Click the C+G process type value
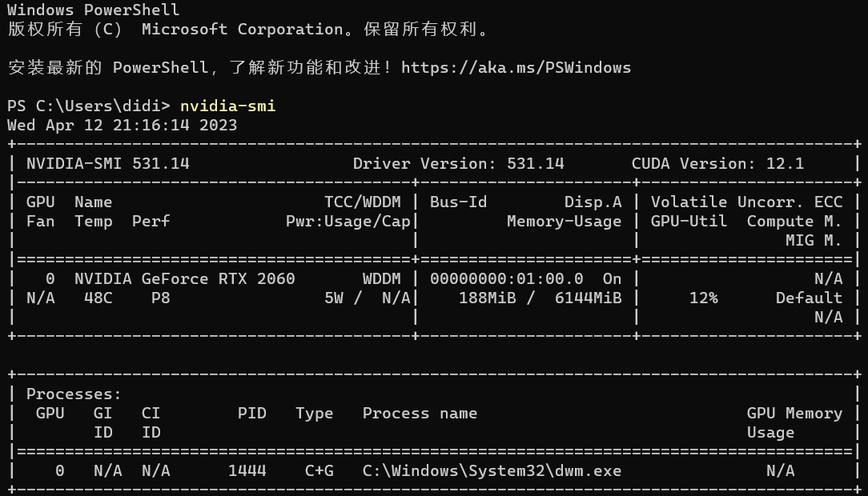This screenshot has height=496, width=868. pos(319,470)
